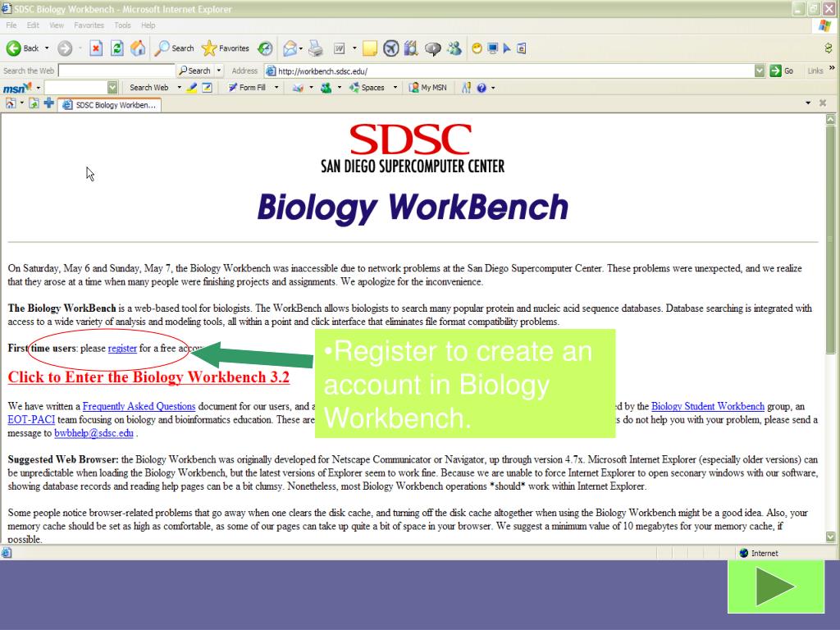This screenshot has width=840, height=630.
Task: Open the Tools menu
Action: pos(122,25)
